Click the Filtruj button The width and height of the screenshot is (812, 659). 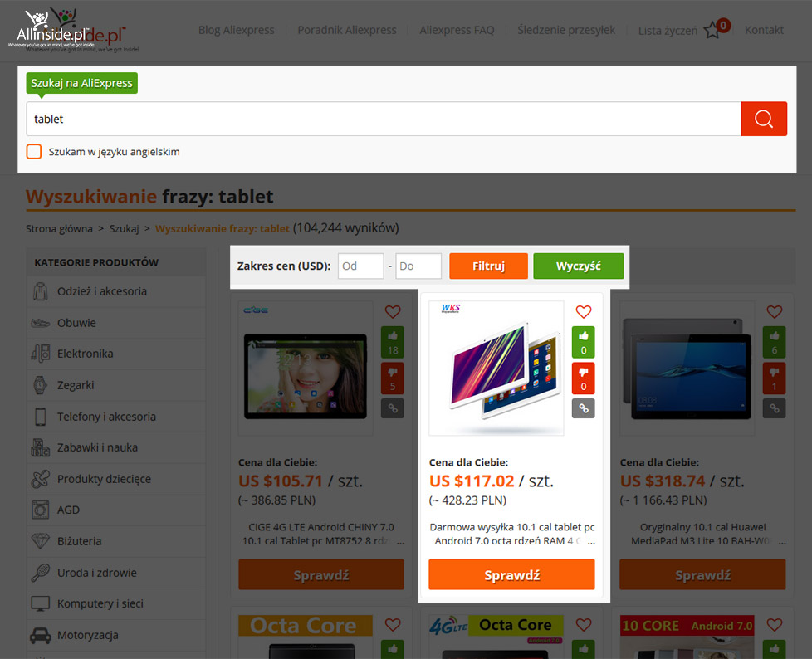click(x=488, y=266)
